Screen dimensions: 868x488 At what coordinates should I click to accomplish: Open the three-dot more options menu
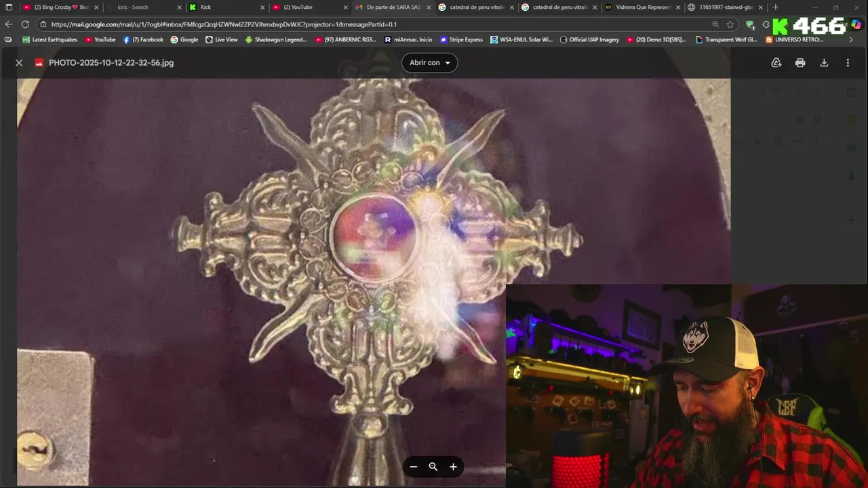click(848, 62)
